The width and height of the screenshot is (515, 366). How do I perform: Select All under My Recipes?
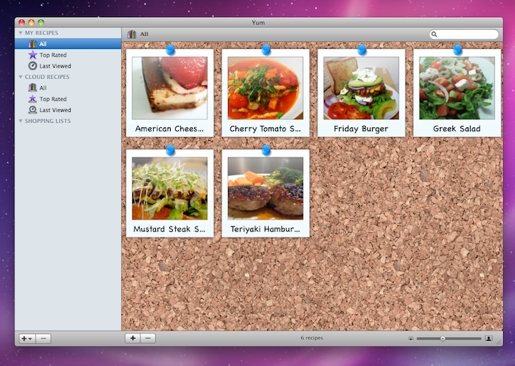coord(68,44)
